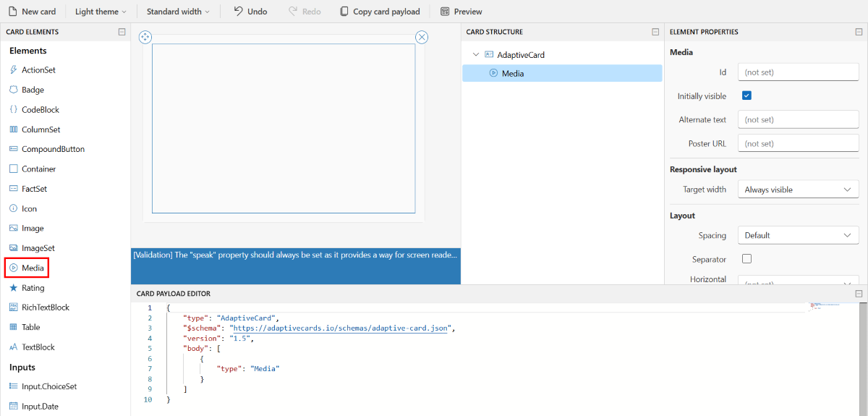Open the adaptive-card.json schema link
The image size is (868, 416).
point(340,328)
